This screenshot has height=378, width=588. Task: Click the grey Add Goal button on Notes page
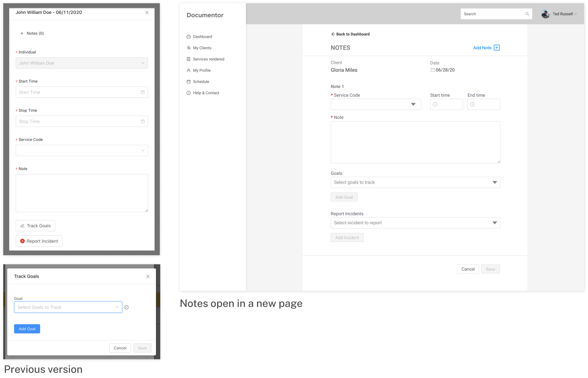344,197
